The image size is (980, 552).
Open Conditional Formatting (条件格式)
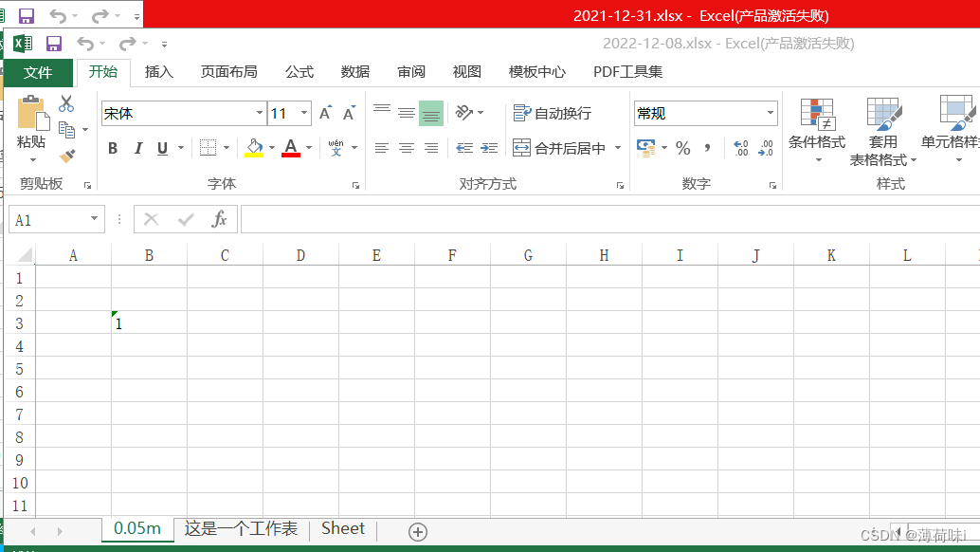tap(817, 131)
